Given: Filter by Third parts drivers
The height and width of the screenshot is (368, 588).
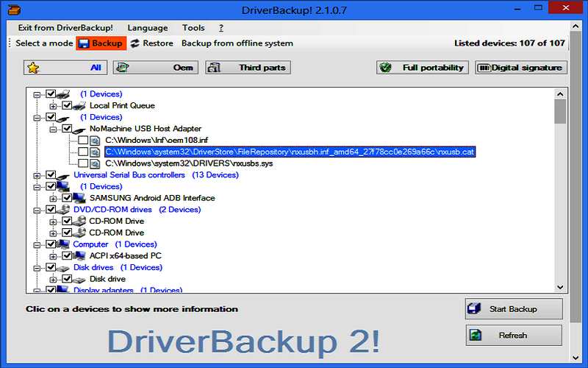Looking at the screenshot, I should click(x=248, y=68).
